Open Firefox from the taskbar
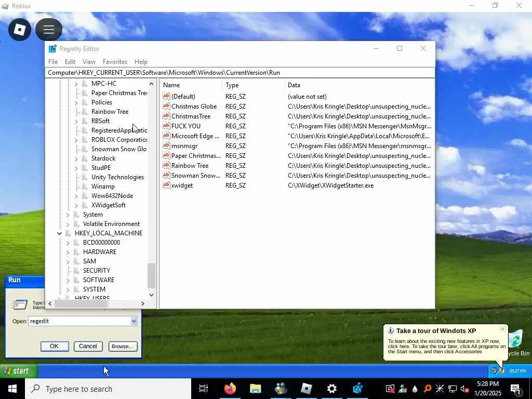The width and height of the screenshot is (532, 399). tap(230, 389)
